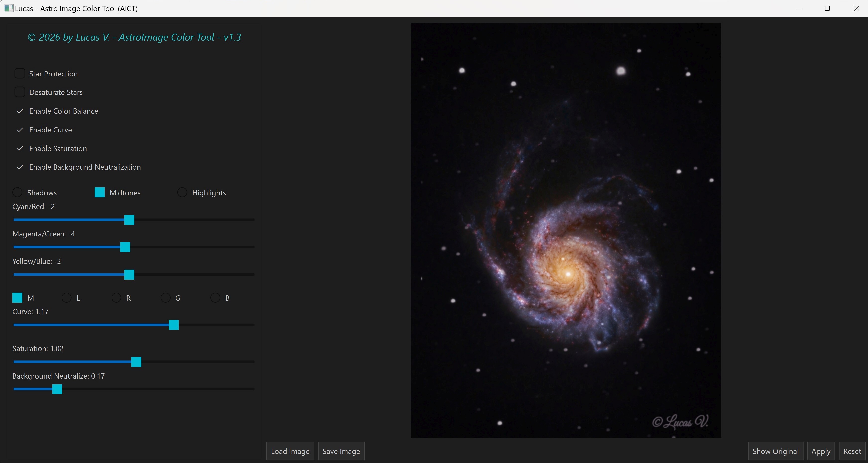Click the Saturation slider handle

coord(136,362)
